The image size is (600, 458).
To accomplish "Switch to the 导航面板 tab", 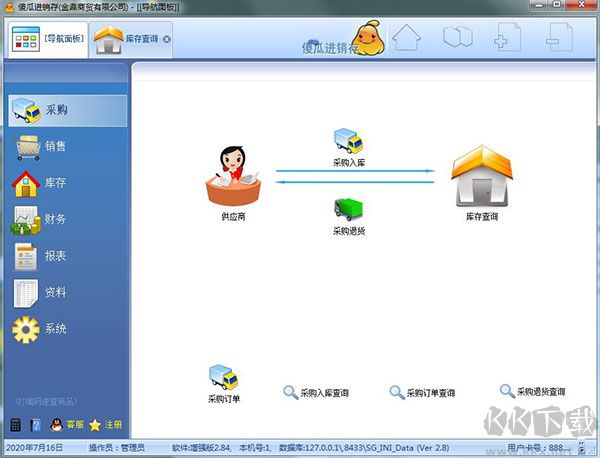I will coord(46,40).
